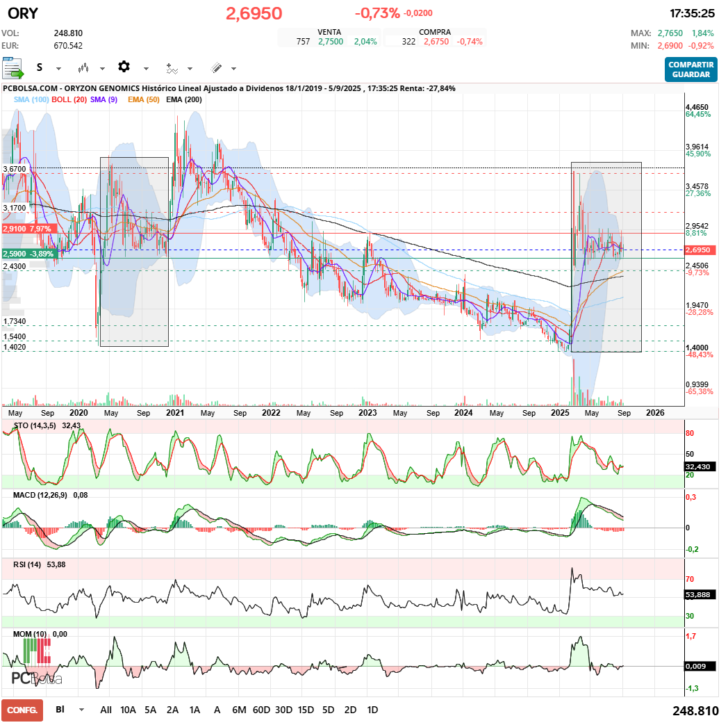Viewport: 728px width, 725px height.
Task: Click the BOLL (20) indicator label
Action: click(x=69, y=99)
